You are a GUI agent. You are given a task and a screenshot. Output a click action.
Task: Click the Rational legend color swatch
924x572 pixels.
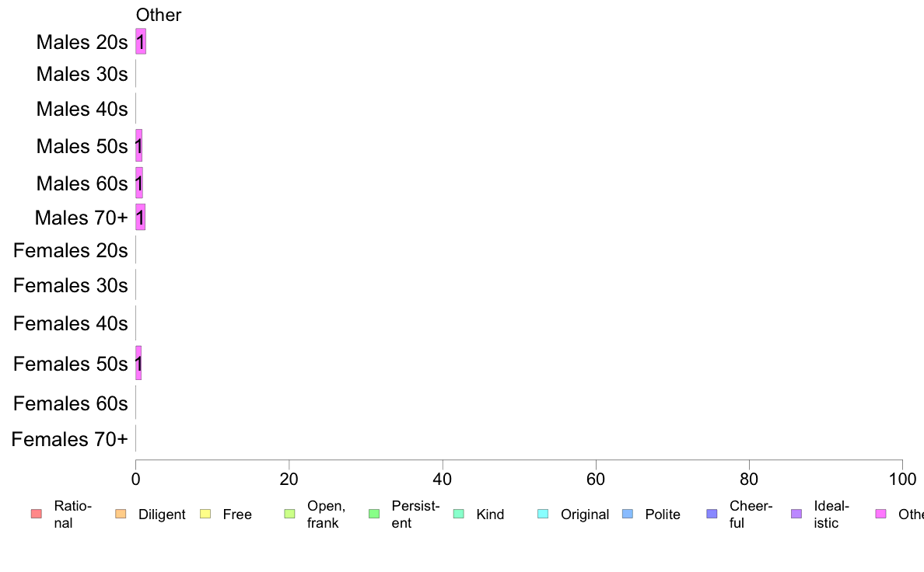(37, 514)
